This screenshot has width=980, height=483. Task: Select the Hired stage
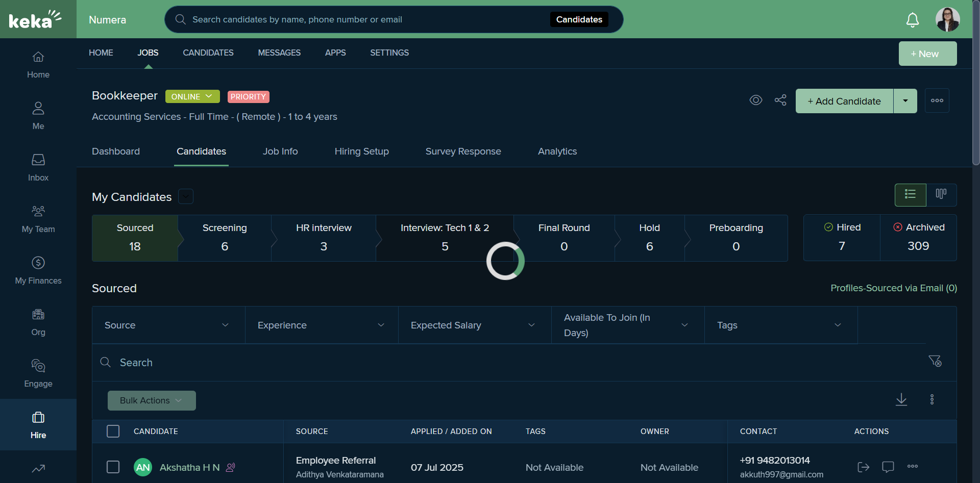click(842, 238)
